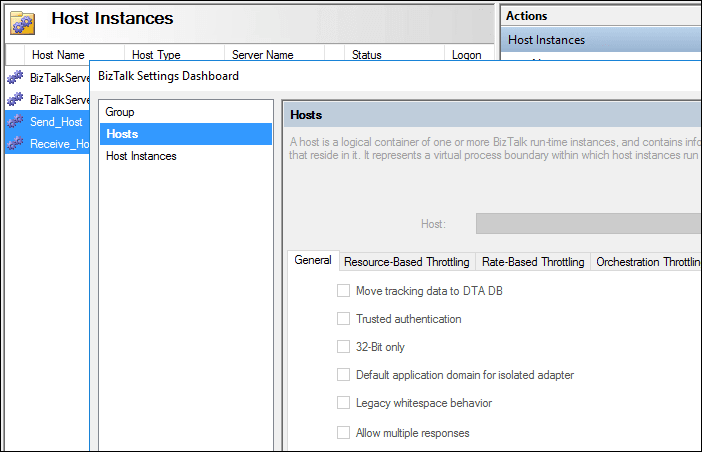The width and height of the screenshot is (702, 452).
Task: Toggle the Trusted authentication checkbox
Action: 343,319
